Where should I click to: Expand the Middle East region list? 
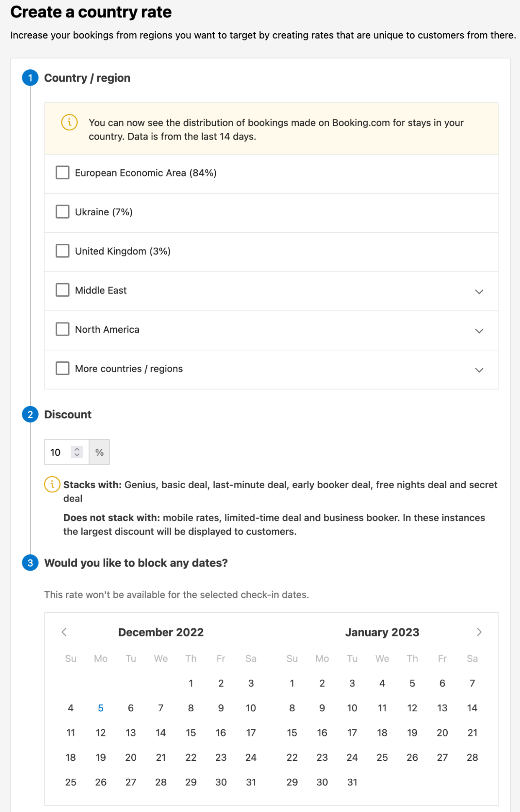point(479,291)
